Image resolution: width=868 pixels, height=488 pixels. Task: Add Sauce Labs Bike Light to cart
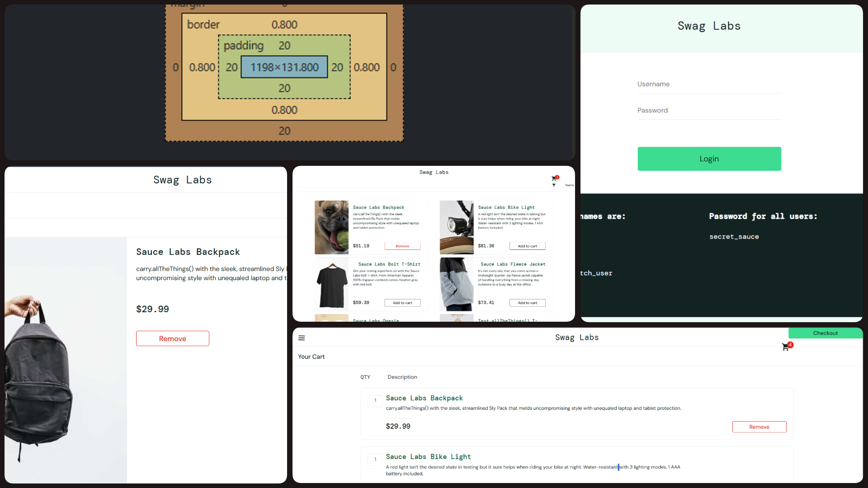(x=527, y=246)
